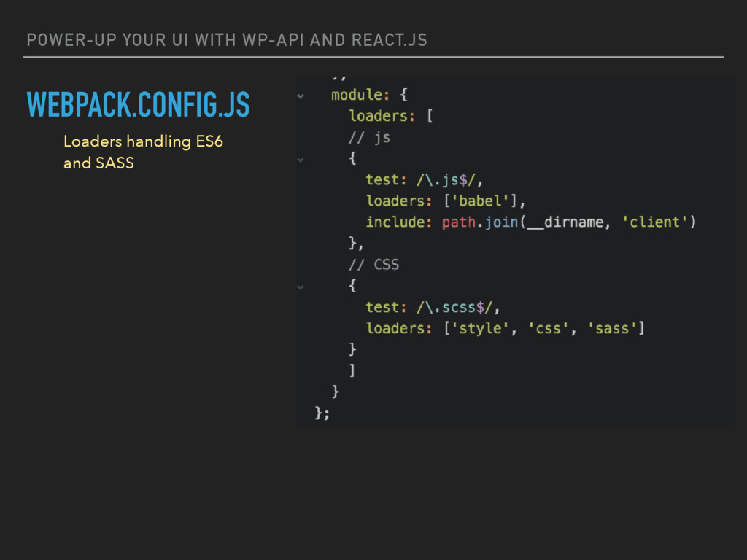
Task: Collapse the module block fold arrow
Action: click(300, 96)
